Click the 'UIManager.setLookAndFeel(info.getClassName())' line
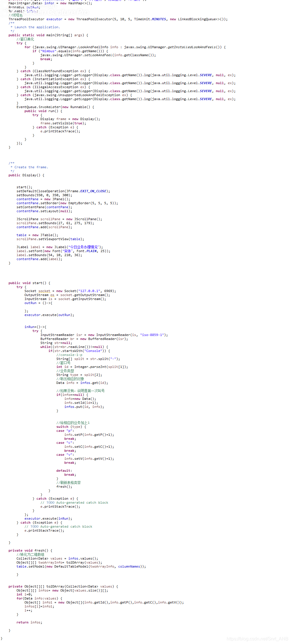The height and width of the screenshot is (644, 291). click(98, 55)
